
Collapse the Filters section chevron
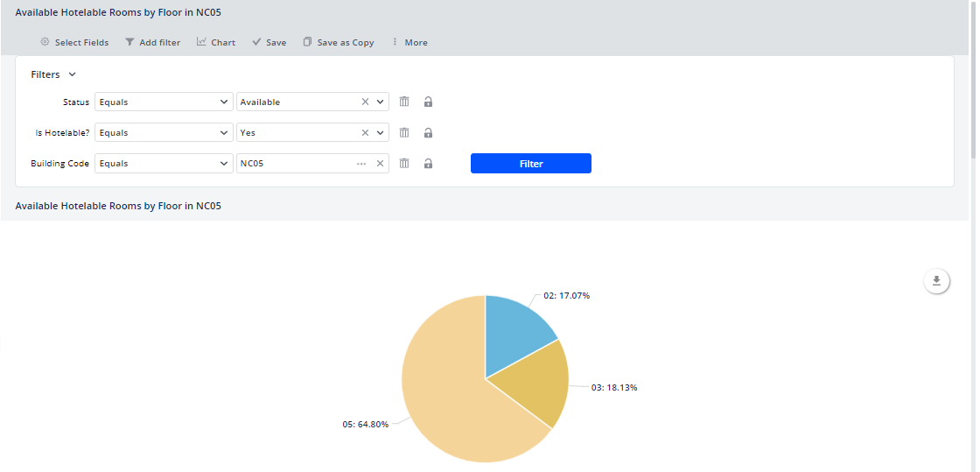point(73,75)
